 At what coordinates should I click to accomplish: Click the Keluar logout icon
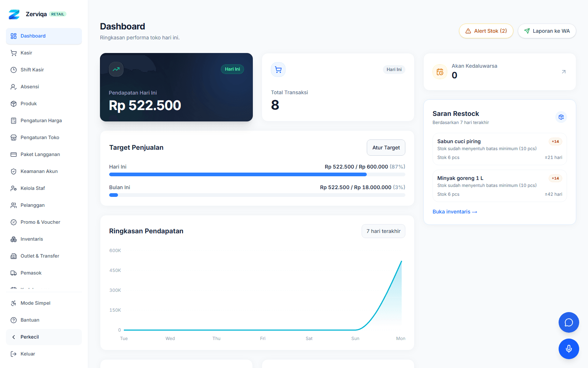tap(14, 354)
